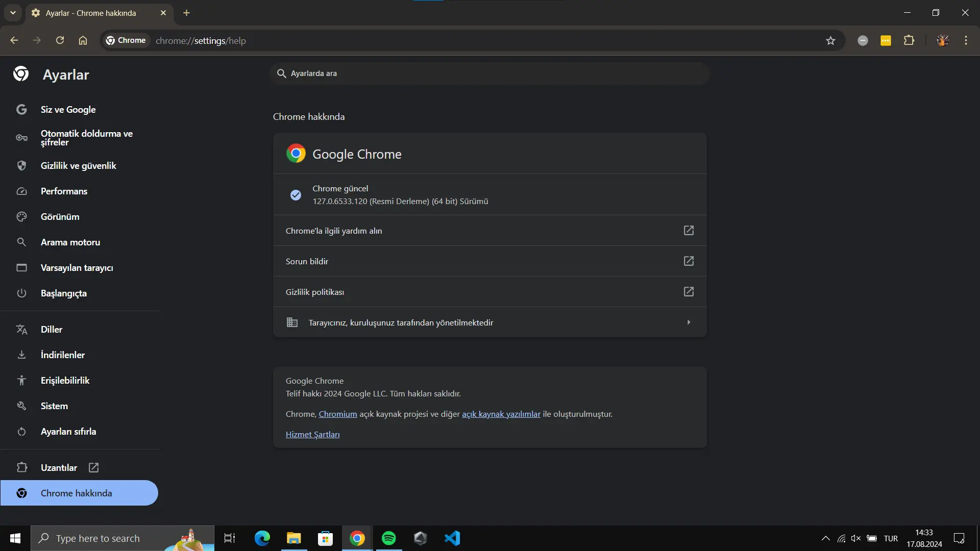Click the address bar URL
Screen dimensions: 980x551
pos(201,41)
